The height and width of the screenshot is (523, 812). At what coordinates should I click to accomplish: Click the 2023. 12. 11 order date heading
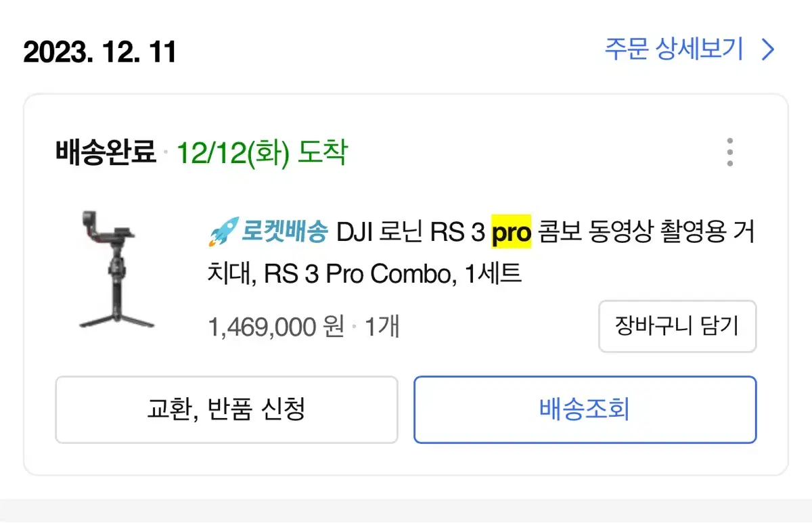[x=99, y=51]
